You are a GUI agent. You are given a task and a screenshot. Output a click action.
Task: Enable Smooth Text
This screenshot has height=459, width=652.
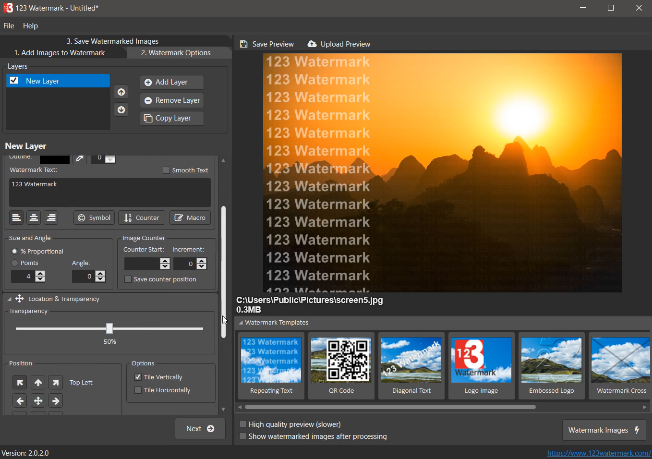[x=166, y=170]
